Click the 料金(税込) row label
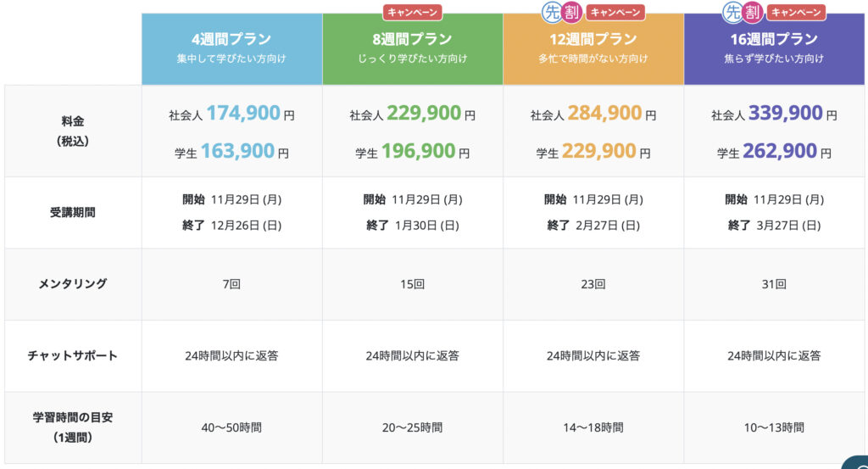This screenshot has width=868, height=469. pos(73,131)
